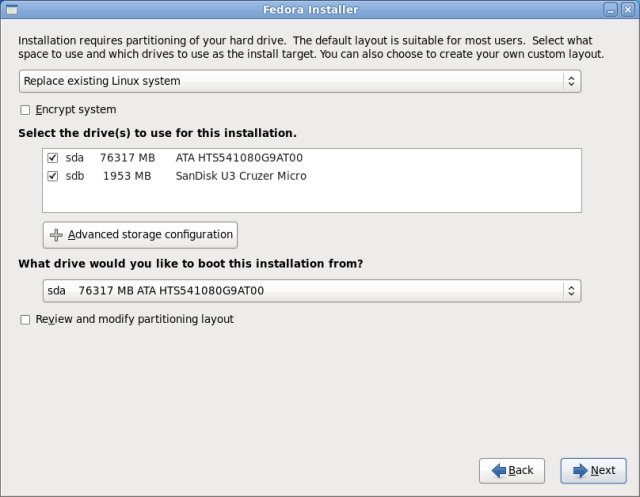Click the left arrow icon beside Back

497,470
